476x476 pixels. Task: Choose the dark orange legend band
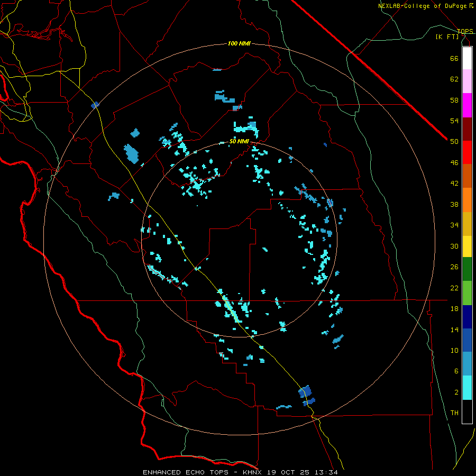click(467, 176)
